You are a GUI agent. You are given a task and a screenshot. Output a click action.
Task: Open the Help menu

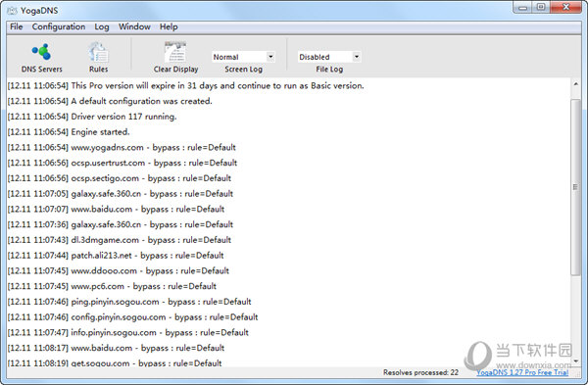tap(169, 26)
